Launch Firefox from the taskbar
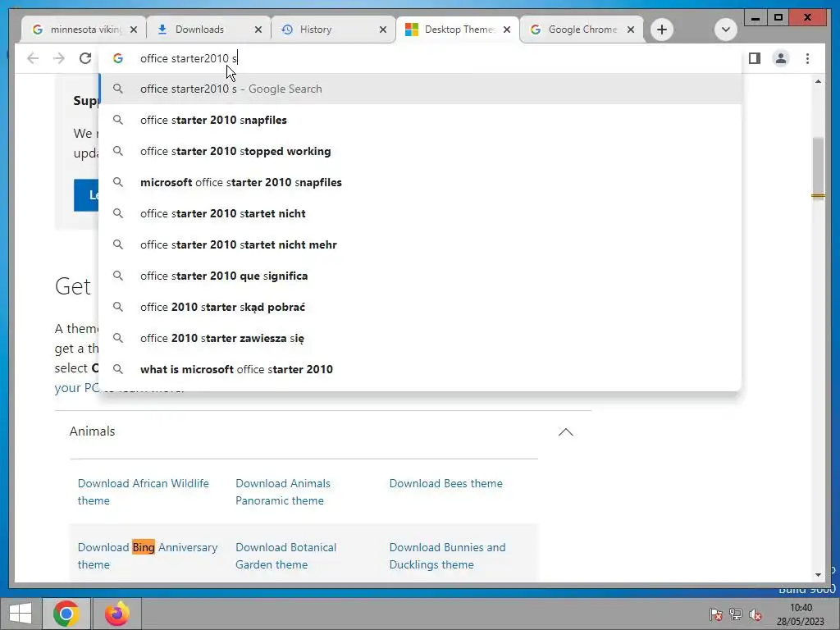Viewport: 840px width, 630px height. (116, 614)
